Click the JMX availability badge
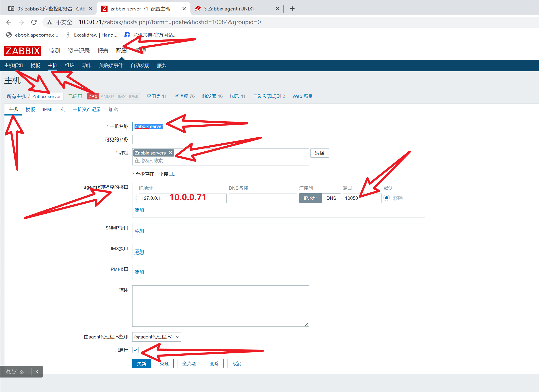This screenshot has height=392, width=539. point(121,97)
